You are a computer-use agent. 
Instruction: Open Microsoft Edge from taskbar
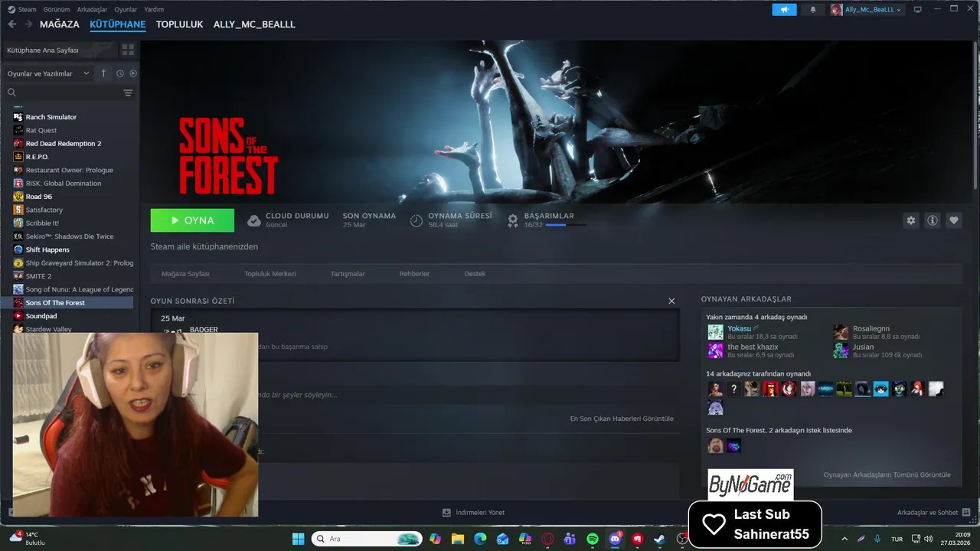click(480, 539)
